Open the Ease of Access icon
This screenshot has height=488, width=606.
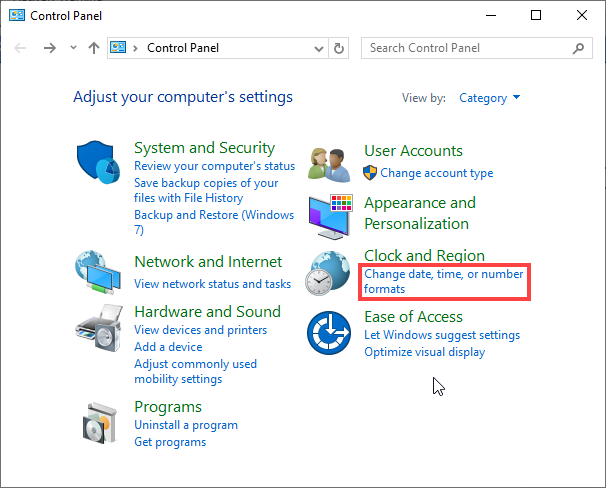331,332
